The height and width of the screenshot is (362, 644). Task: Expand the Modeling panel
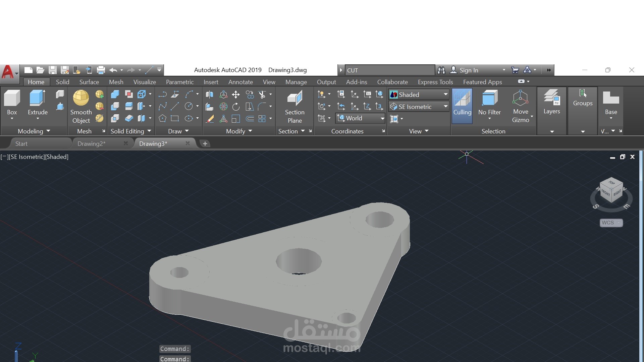pyautogui.click(x=34, y=131)
